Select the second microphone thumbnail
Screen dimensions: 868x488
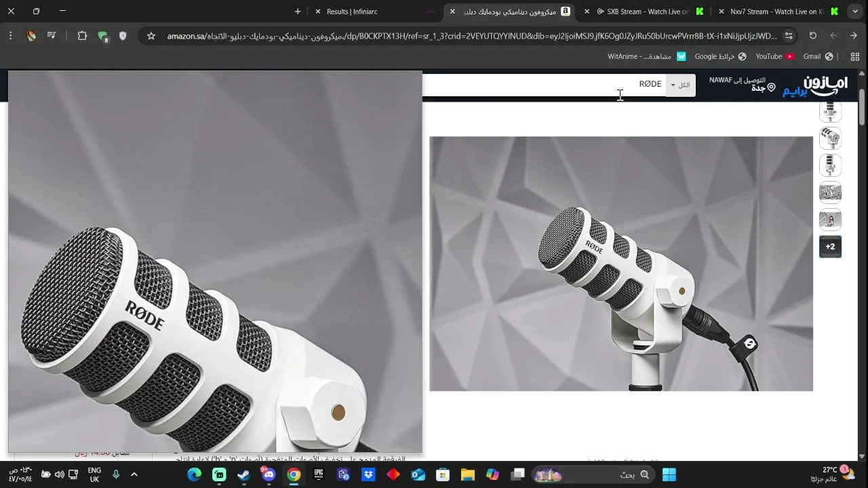(x=830, y=138)
